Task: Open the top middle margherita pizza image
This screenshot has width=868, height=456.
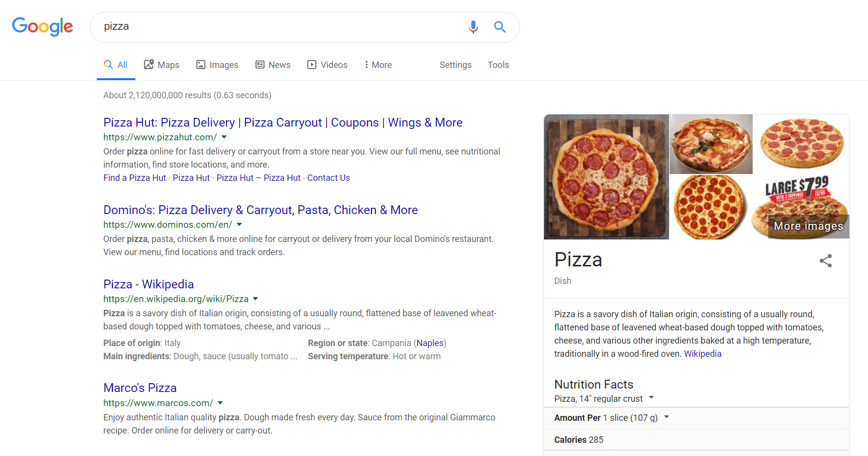Action: (x=711, y=144)
